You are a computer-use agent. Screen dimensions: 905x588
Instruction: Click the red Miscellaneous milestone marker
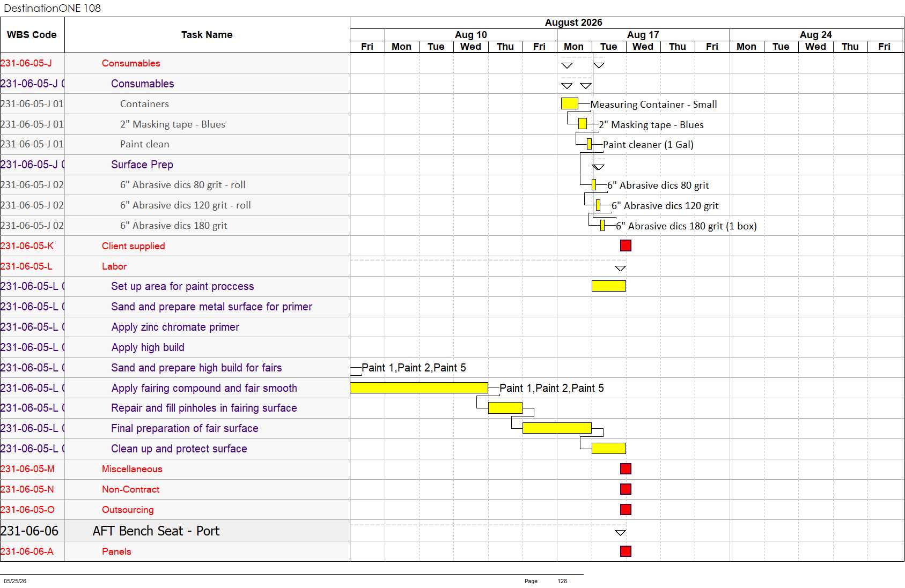coord(626,469)
